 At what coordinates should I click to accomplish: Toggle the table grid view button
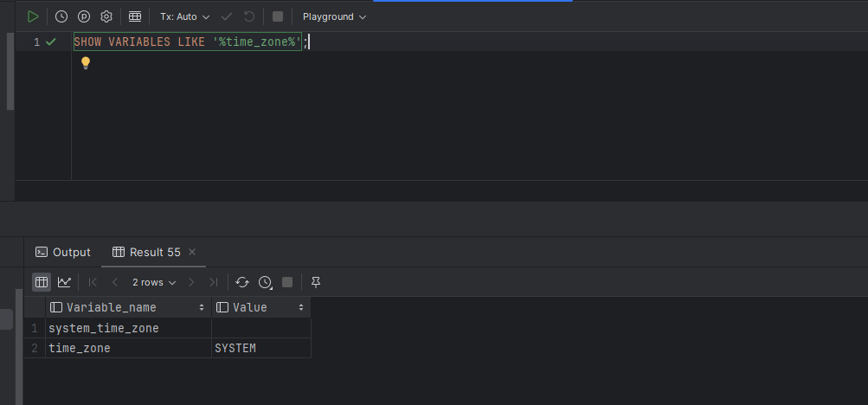42,282
